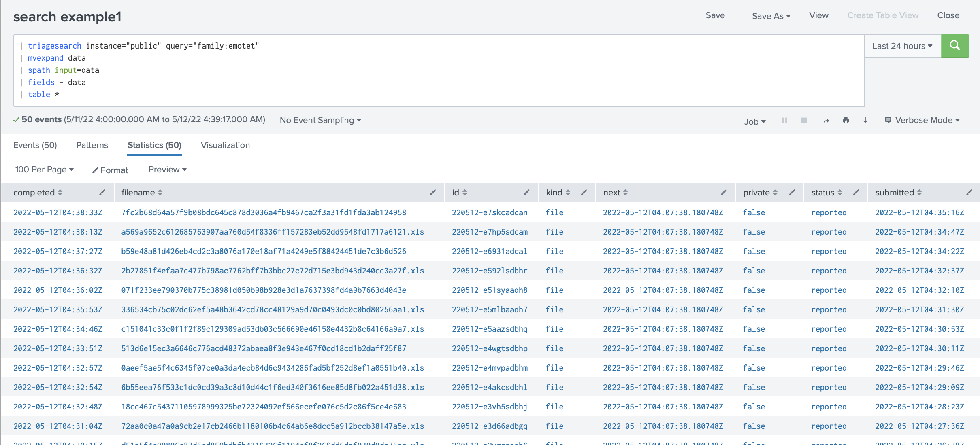Click next timestamp in row 220512-e5mlbaadh7
Viewport: 980px width, 445px height.
663,309
